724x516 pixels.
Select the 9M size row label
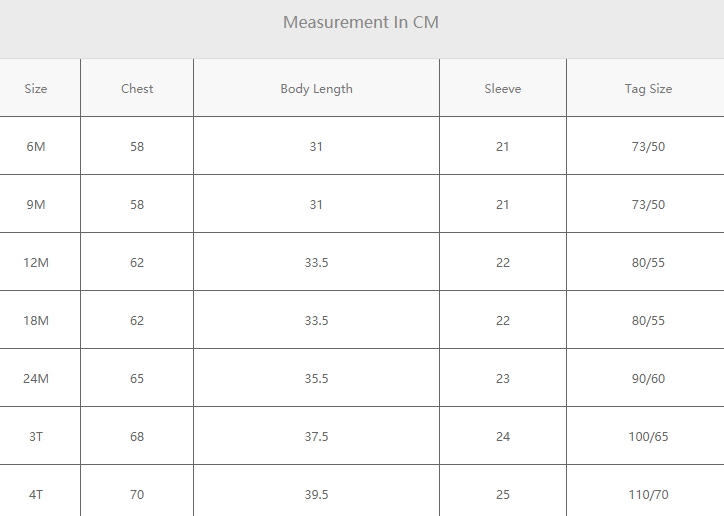(36, 204)
